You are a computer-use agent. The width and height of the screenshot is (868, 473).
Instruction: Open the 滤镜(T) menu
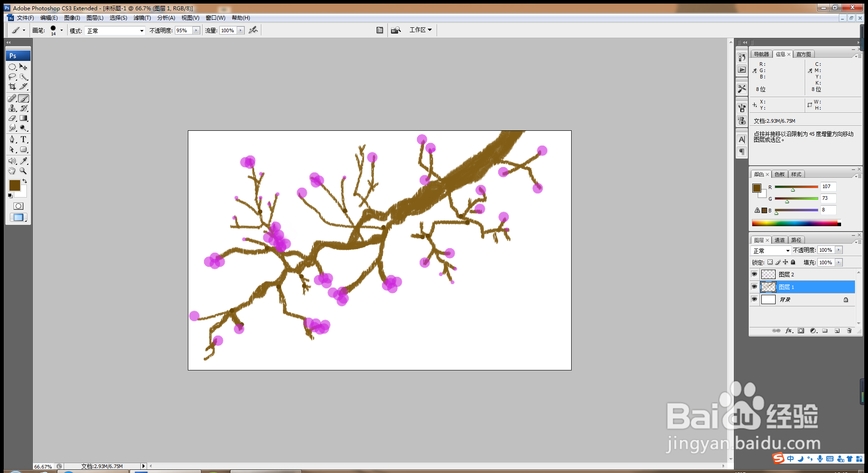(142, 18)
